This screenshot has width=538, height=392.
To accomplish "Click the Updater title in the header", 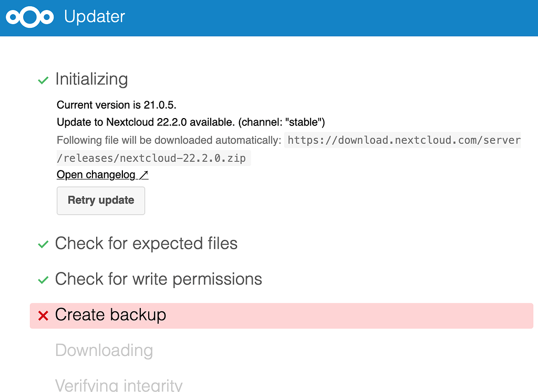I will (x=95, y=16).
